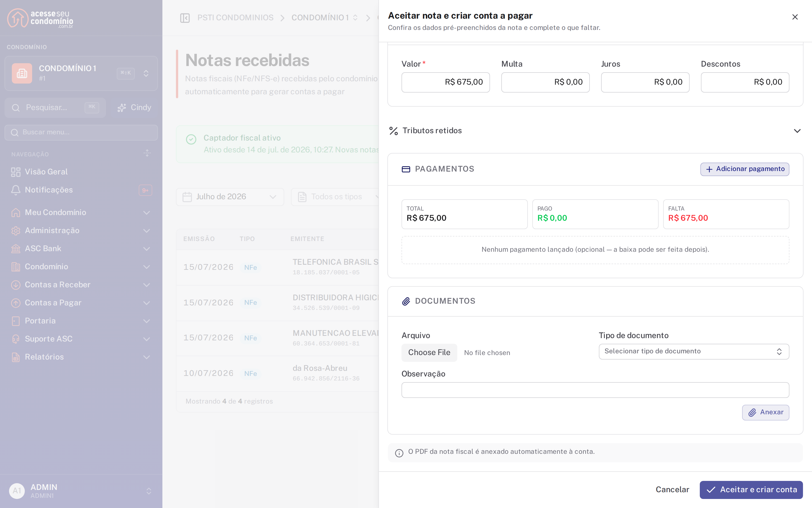Viewport: 812px width, 508px height.
Task: Expand ASC Bank menu chevron
Action: (147, 249)
